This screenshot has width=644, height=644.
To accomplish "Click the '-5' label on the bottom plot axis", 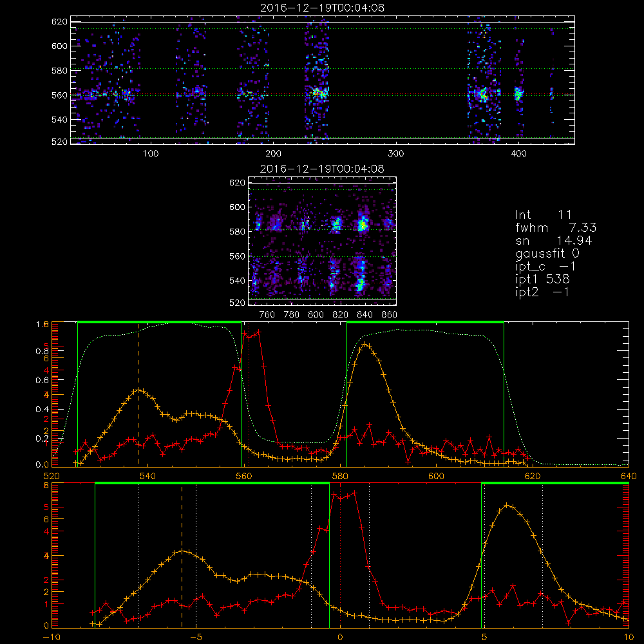I will [196, 637].
